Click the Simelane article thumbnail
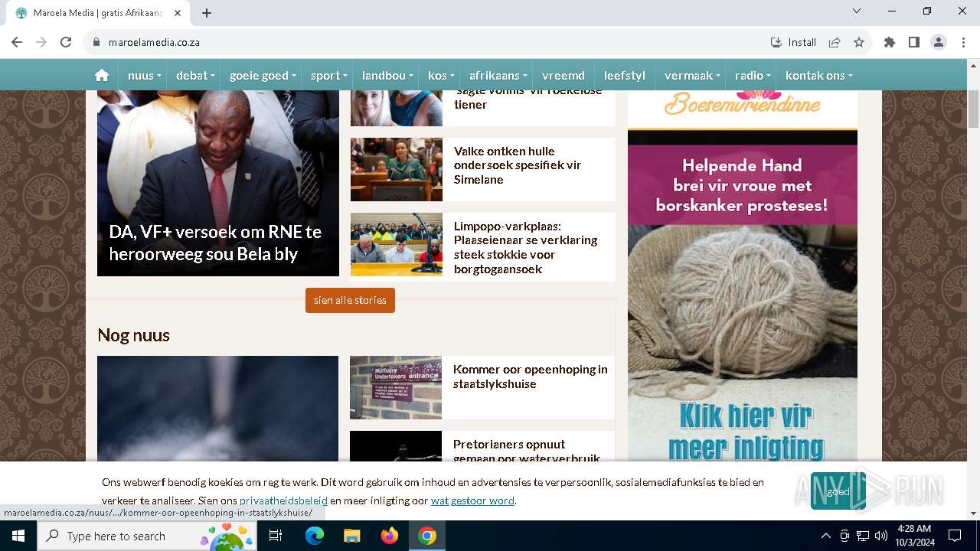Viewport: 980px width, 551px height. (x=397, y=169)
